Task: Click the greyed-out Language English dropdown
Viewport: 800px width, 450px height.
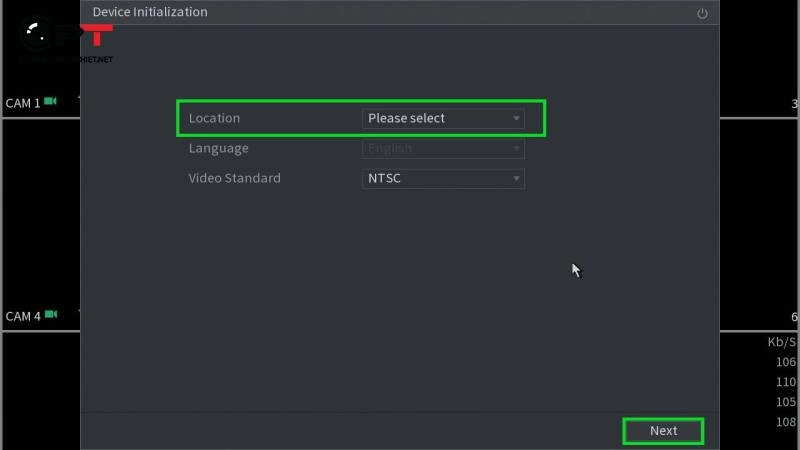Action: (442, 148)
